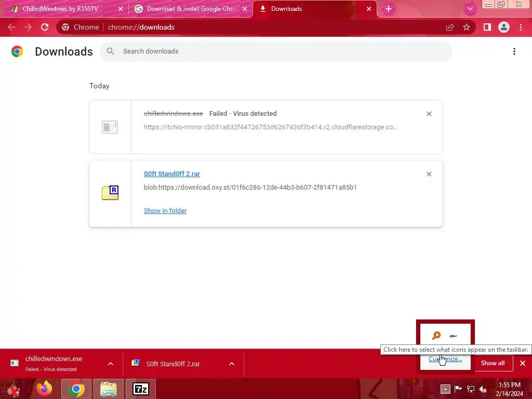The width and height of the screenshot is (532, 399).
Task: Switch to Download & install Google Chrome tab
Action: click(x=191, y=9)
